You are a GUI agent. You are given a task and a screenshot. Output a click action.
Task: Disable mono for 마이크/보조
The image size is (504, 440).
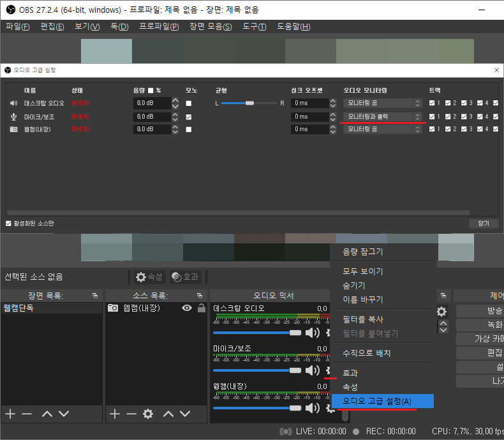click(x=189, y=117)
